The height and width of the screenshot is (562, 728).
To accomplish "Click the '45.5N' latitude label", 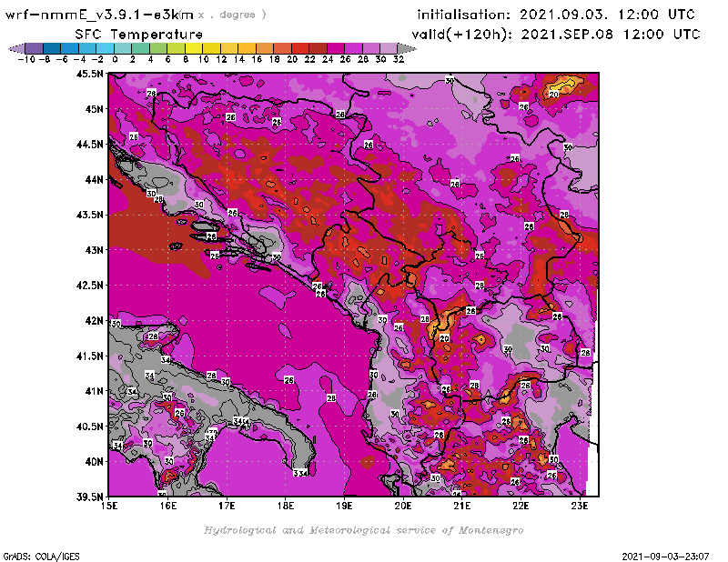I will coord(89,74).
